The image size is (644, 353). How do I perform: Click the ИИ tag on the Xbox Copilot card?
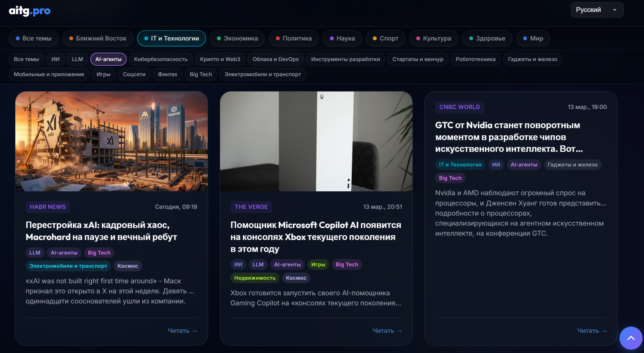click(238, 265)
